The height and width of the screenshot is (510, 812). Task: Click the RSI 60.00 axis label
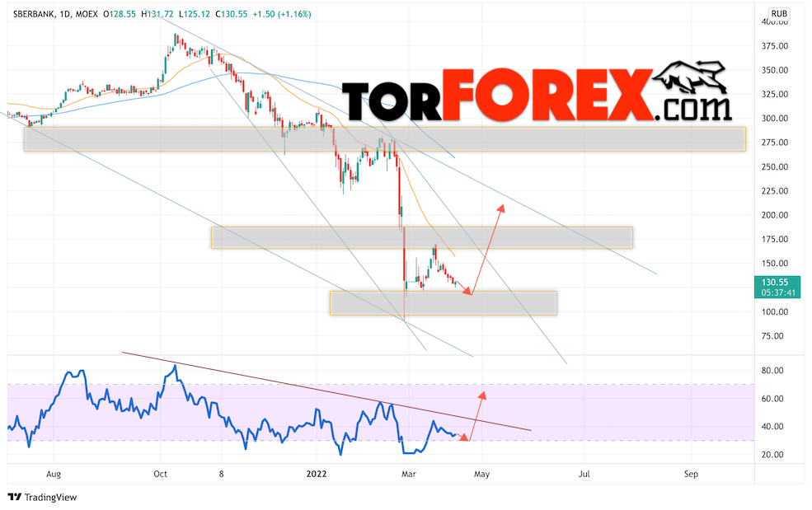click(772, 399)
